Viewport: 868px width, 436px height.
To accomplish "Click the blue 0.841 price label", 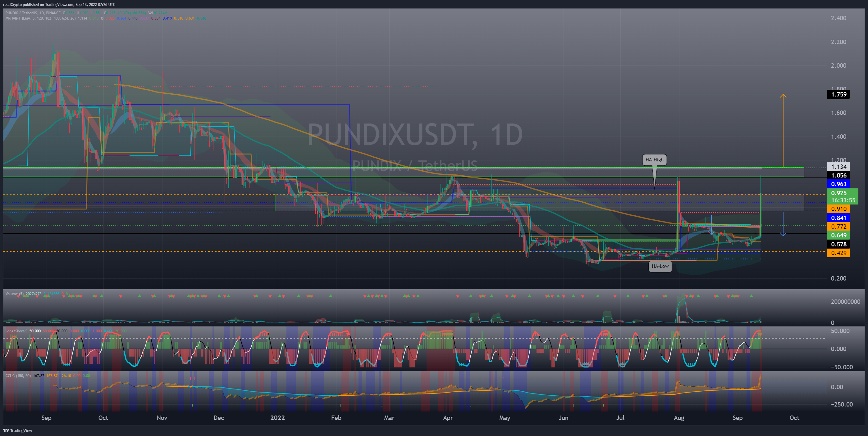I will click(838, 218).
